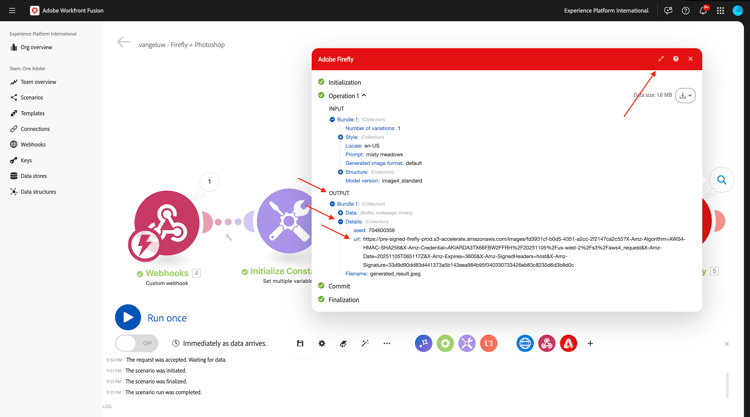
Task: Click the plus to add favorite app
Action: 590,343
